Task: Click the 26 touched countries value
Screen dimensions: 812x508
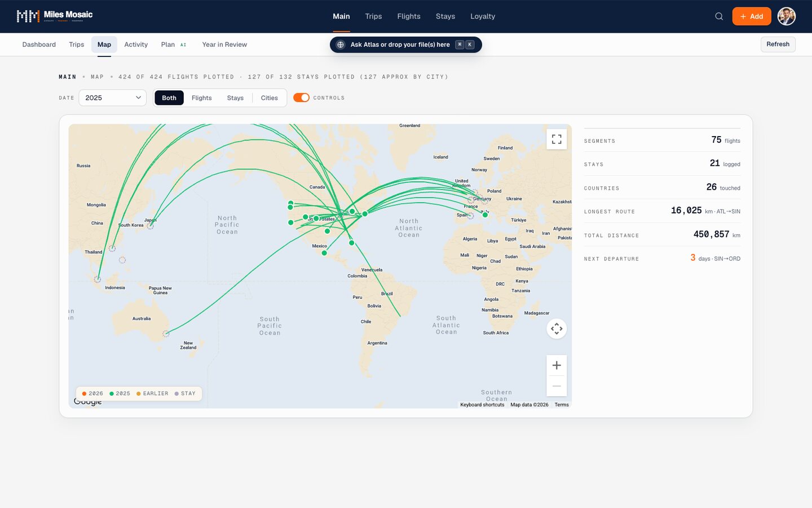Action: (723, 187)
